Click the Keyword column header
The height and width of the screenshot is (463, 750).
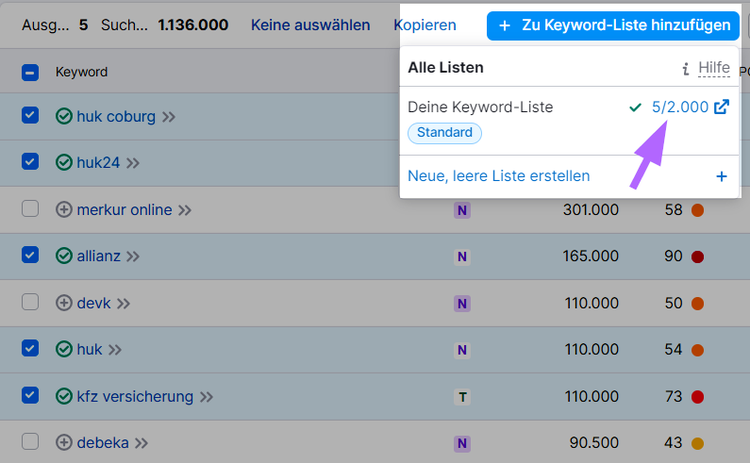(x=81, y=72)
